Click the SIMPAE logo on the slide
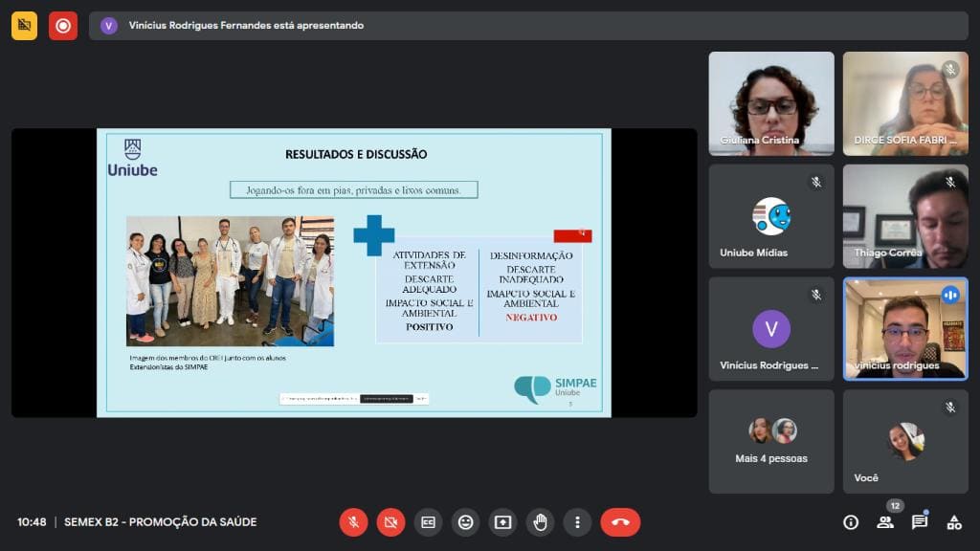The image size is (980, 551). (x=555, y=389)
